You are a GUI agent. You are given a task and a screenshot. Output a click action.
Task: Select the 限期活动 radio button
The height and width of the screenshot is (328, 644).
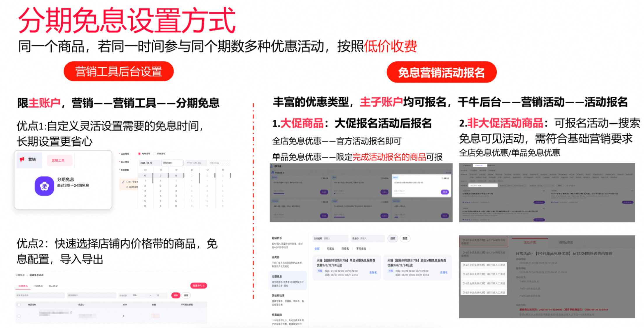139,153
